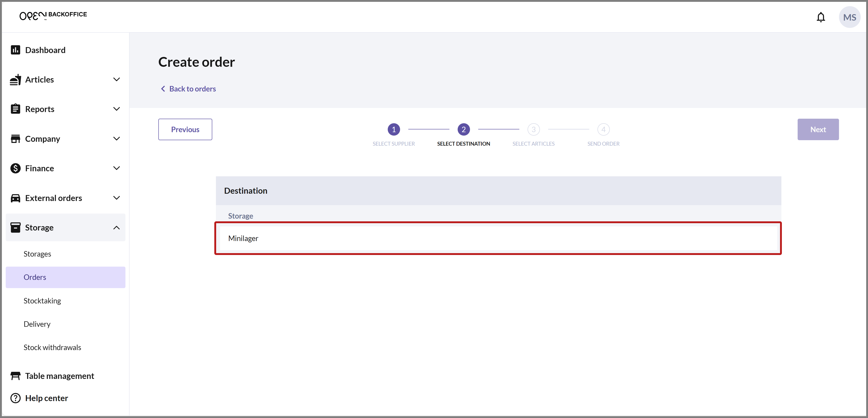Image resolution: width=868 pixels, height=418 pixels.
Task: Collapse the Storage menu chevron
Action: tap(117, 228)
